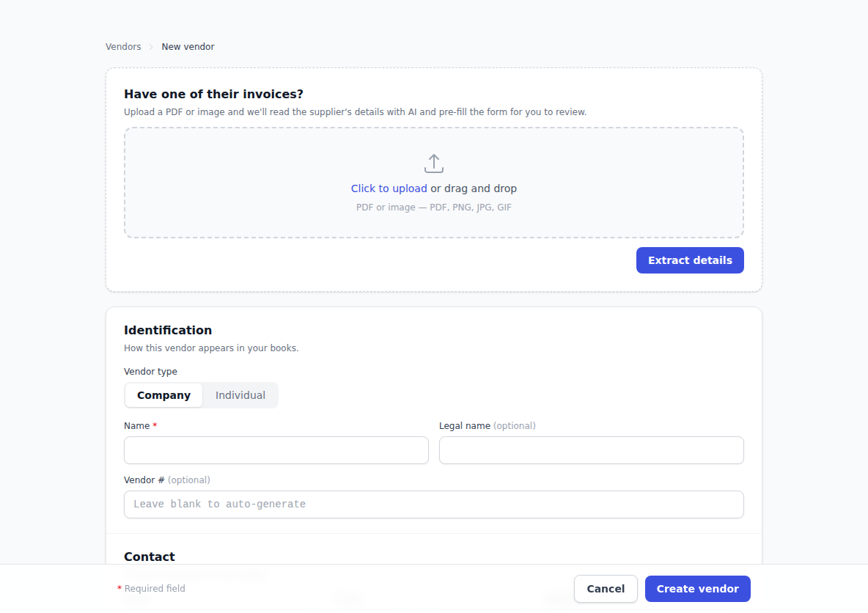Cancel the new vendor form
This screenshot has height=613, width=868.
pyautogui.click(x=606, y=589)
